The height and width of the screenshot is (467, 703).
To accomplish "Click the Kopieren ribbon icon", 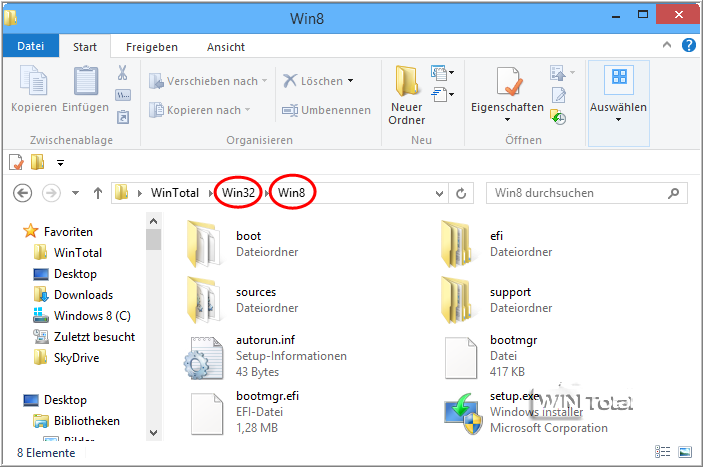I will pyautogui.click(x=34, y=81).
